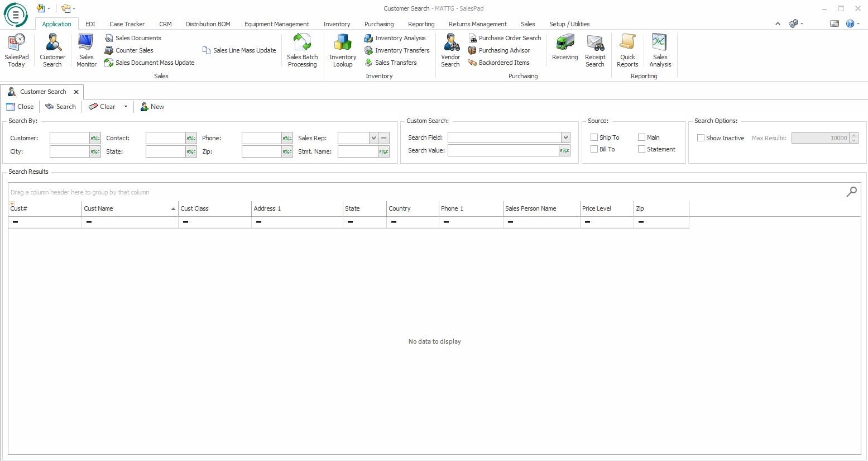
Task: Click the Close button in the toolbar
Action: pyautogui.click(x=20, y=107)
